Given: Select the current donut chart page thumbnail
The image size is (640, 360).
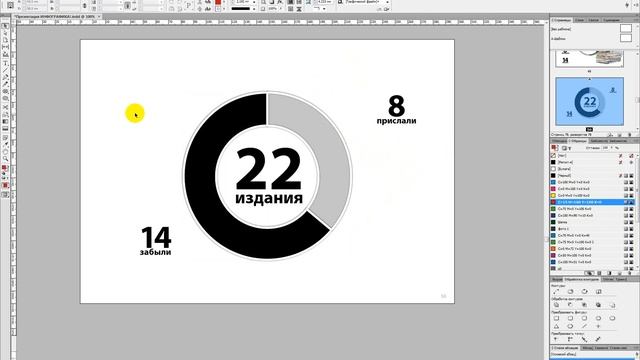Looking at the screenshot, I should point(589,101).
